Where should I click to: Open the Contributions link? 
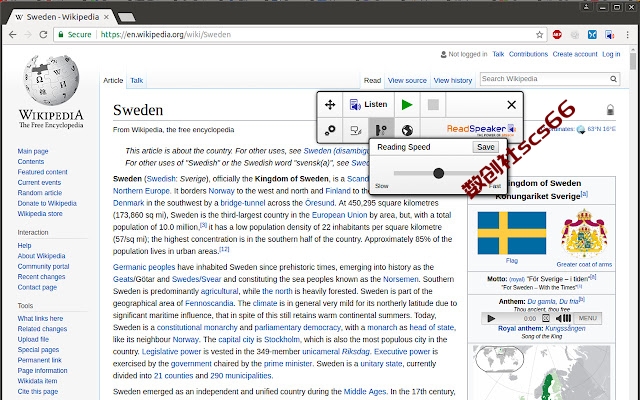[x=528, y=54]
